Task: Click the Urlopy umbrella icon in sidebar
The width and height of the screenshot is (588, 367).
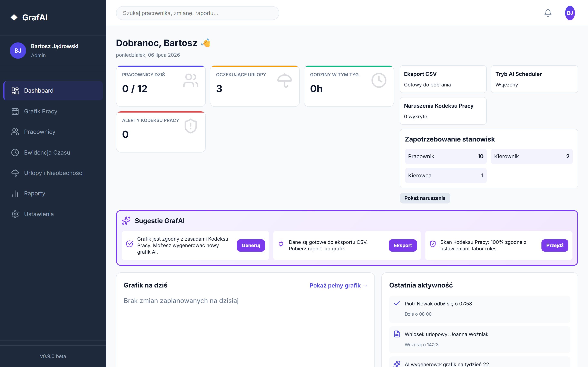Action: [15, 173]
